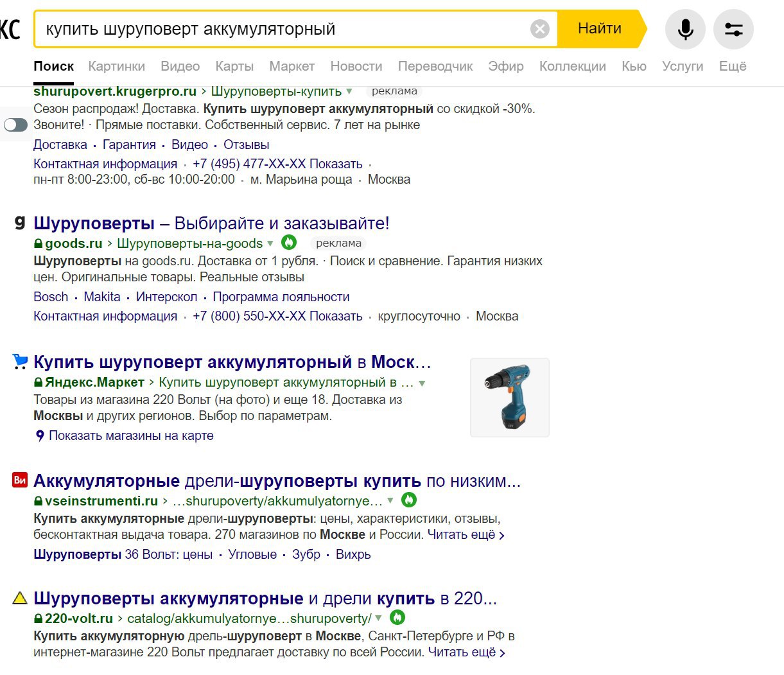Expand dropdown arrow on 220-volt.ru result
The width and height of the screenshot is (784, 675).
click(379, 618)
